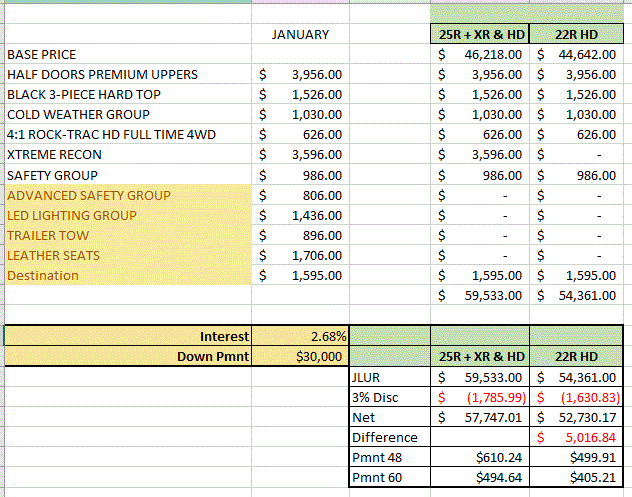Click payment $494.64 cell
The image size is (632, 497).
[480, 477]
